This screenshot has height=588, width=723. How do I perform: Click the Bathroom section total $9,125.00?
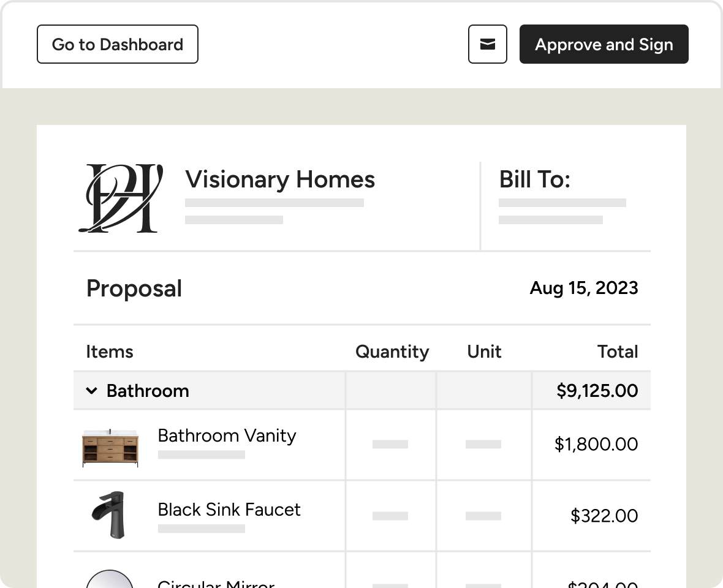click(x=597, y=391)
